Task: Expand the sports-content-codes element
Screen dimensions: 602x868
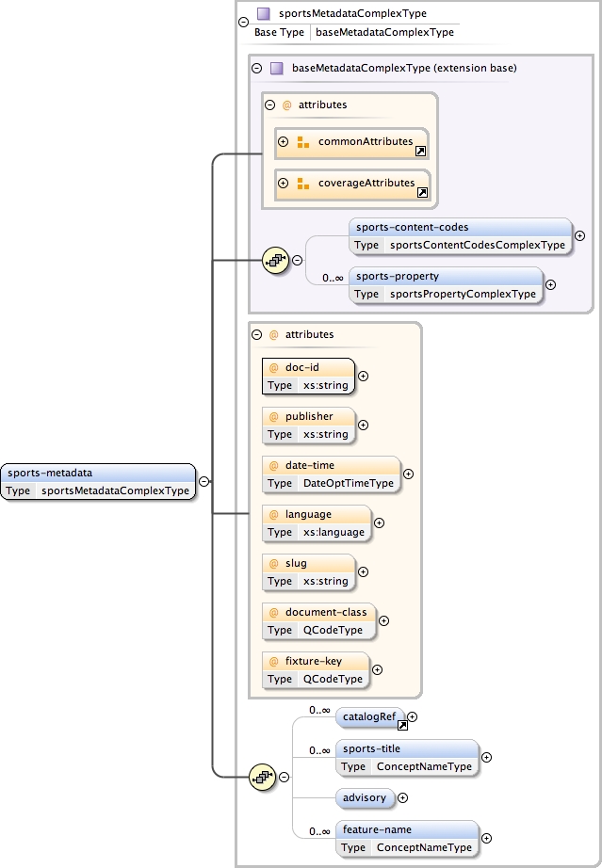Action: tap(579, 236)
